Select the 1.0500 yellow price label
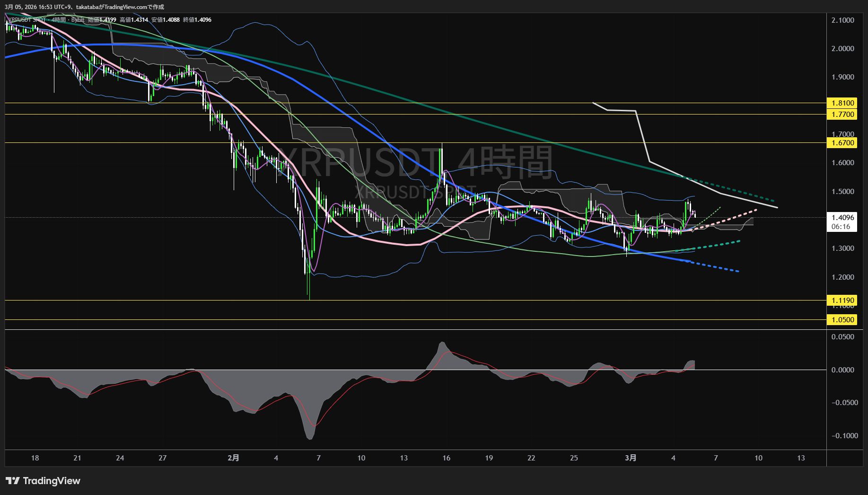Screen dimensions: 868x495 [x=842, y=320]
